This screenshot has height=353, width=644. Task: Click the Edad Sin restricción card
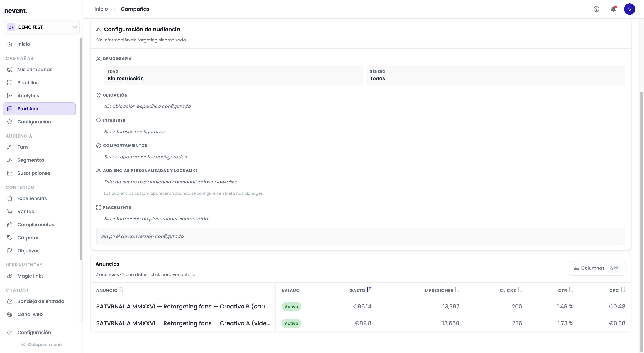233,76
